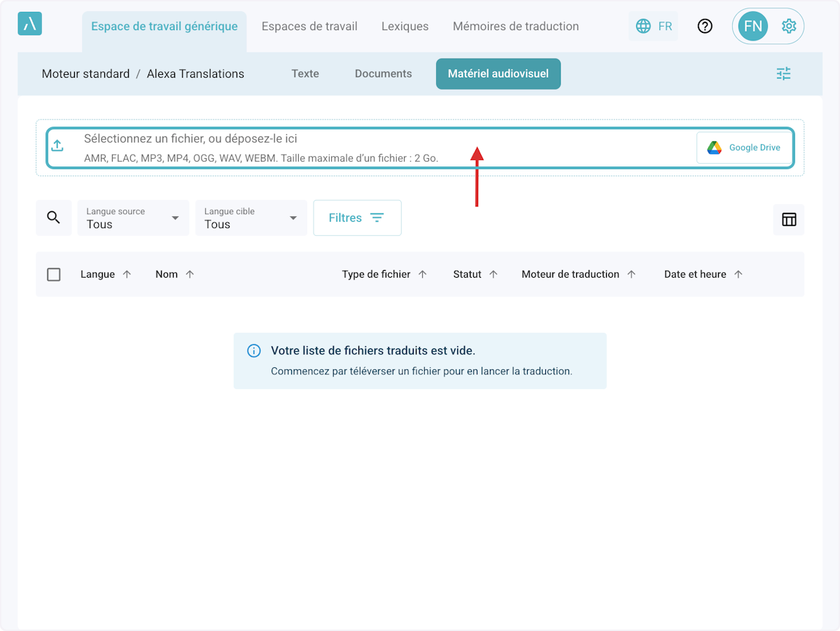
Task: Open the FR language selector
Action: (654, 27)
